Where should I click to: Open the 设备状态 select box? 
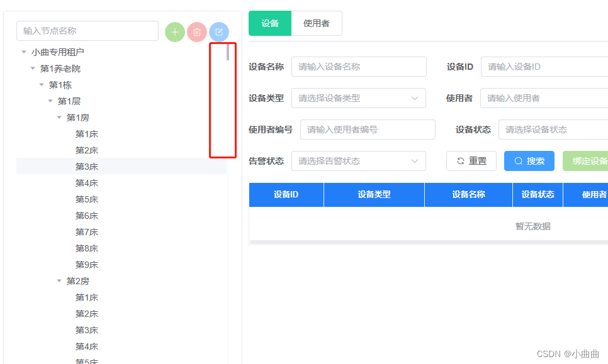tap(553, 130)
